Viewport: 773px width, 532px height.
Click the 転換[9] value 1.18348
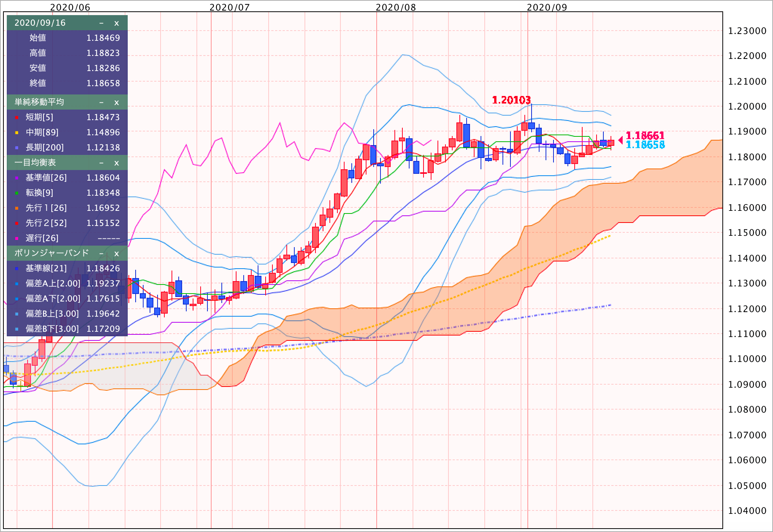pos(103,193)
